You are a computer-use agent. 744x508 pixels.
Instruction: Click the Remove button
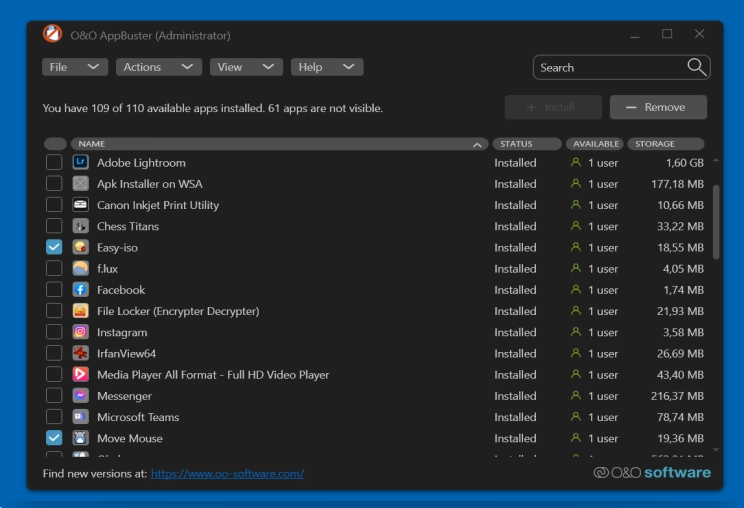coord(658,107)
